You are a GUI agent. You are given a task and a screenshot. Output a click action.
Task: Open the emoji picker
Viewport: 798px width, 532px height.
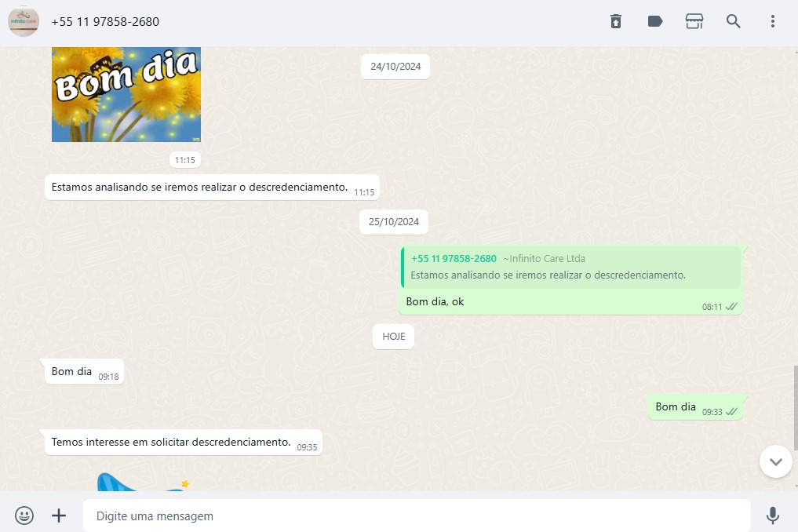(24, 516)
